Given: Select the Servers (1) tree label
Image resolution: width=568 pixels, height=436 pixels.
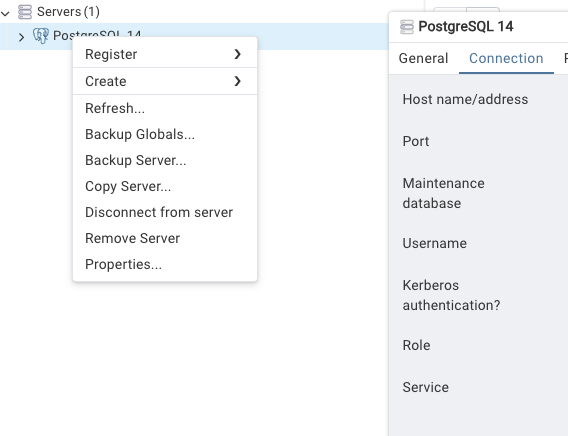Looking at the screenshot, I should pos(68,12).
